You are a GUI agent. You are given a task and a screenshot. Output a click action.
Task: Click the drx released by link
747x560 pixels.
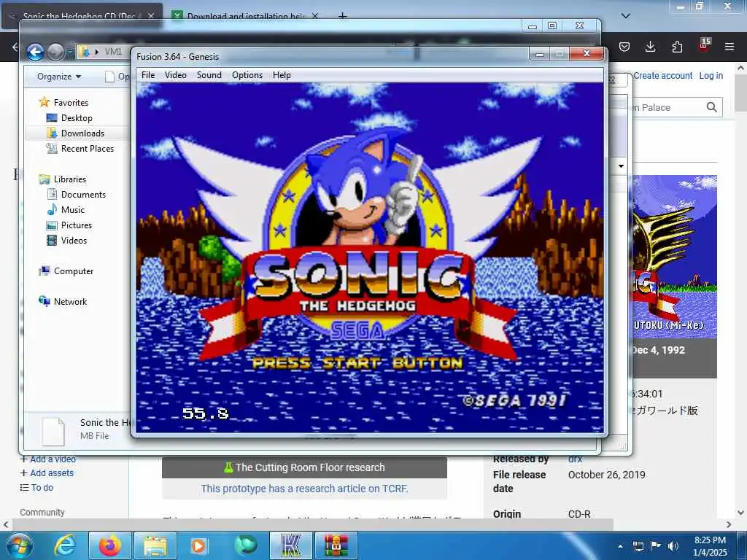pos(575,459)
